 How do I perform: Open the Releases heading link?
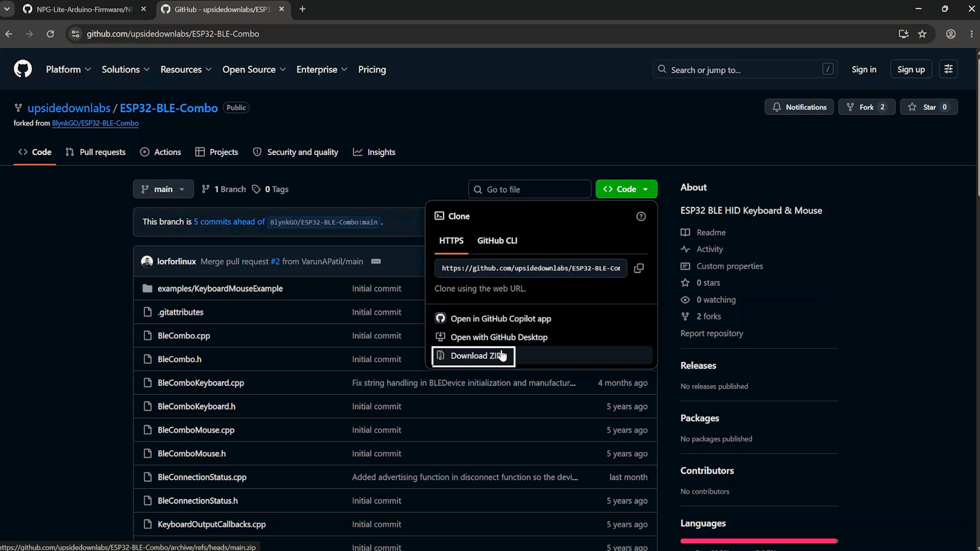tap(698, 366)
